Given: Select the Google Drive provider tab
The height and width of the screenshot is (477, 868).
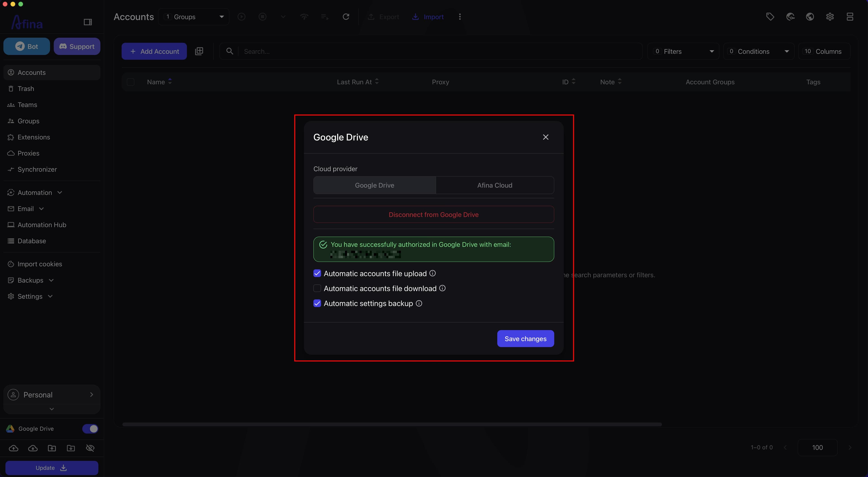Looking at the screenshot, I should (x=374, y=185).
